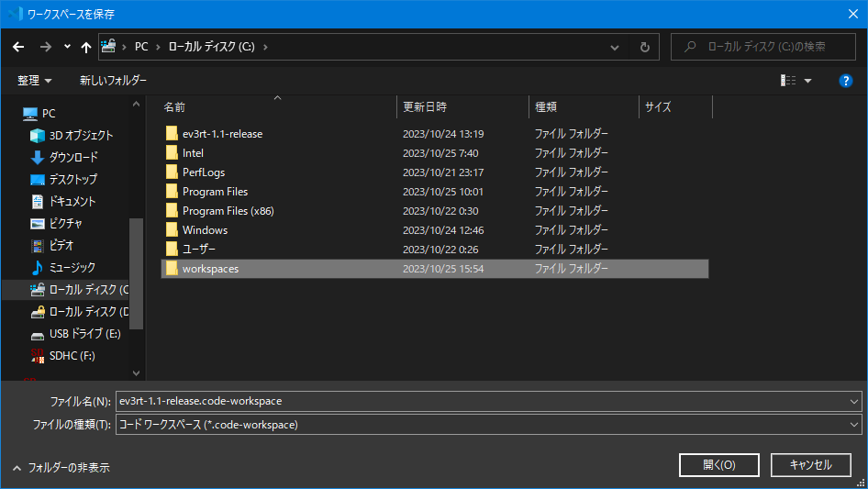Click the sidebar vertical scrollbar thumb
868x489 pixels.
[136, 273]
